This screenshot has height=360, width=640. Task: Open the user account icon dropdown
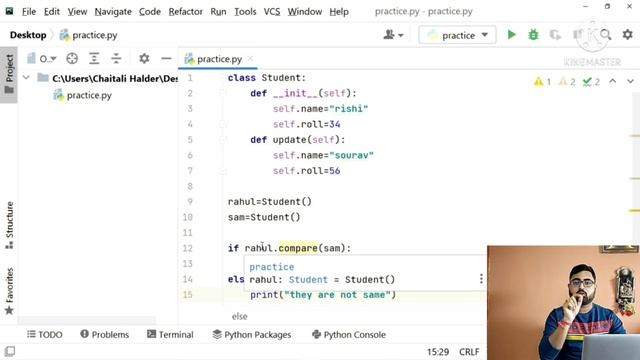(393, 35)
